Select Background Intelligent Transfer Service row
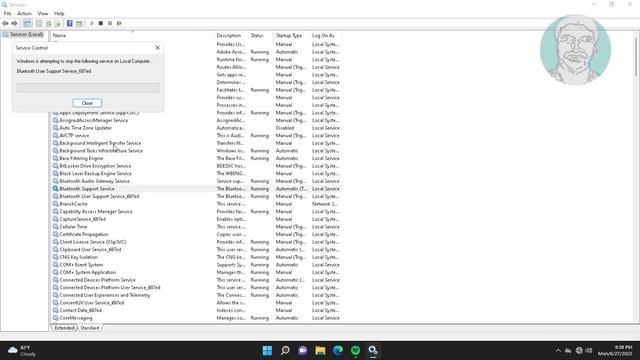This screenshot has height=360, width=640. coord(196,143)
